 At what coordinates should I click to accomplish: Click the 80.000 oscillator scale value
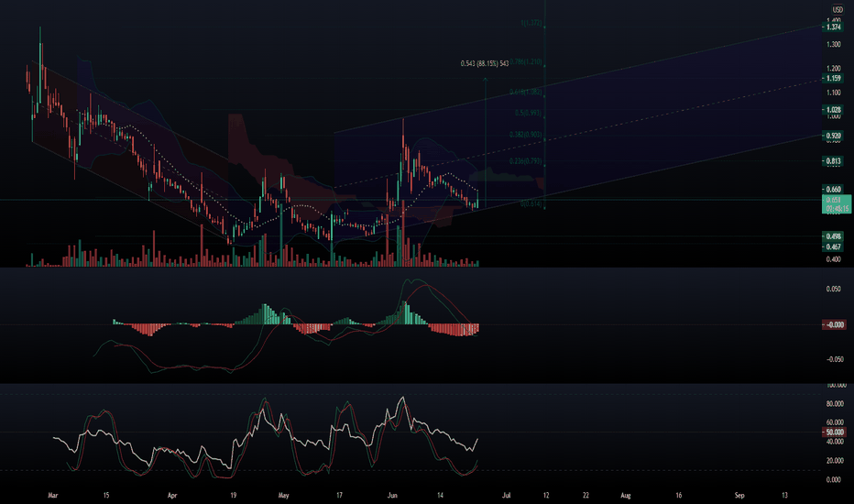pyautogui.click(x=835, y=404)
